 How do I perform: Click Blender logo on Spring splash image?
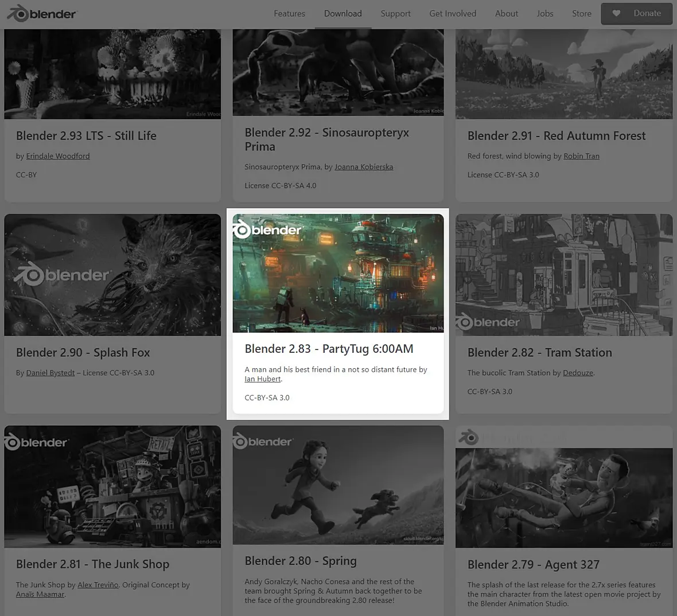263,442
